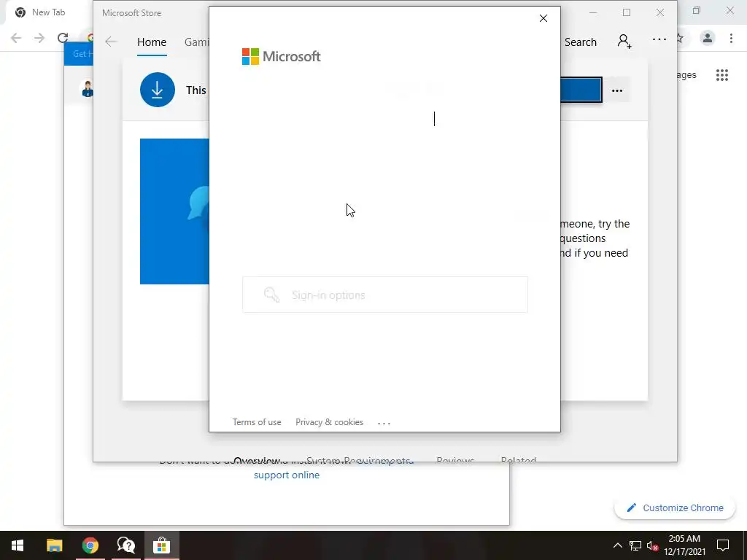Close the Microsoft sign-in dialog
This screenshot has width=747, height=560.
543,18
